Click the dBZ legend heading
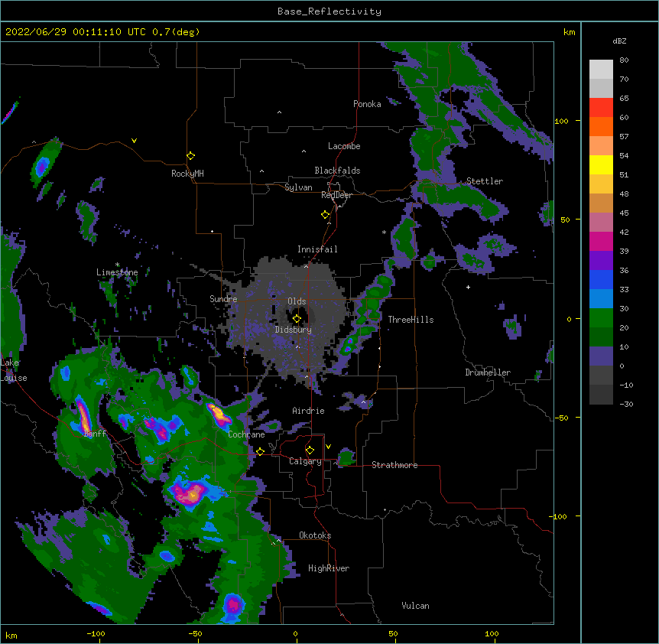Image resolution: width=659 pixels, height=644 pixels. click(x=619, y=41)
